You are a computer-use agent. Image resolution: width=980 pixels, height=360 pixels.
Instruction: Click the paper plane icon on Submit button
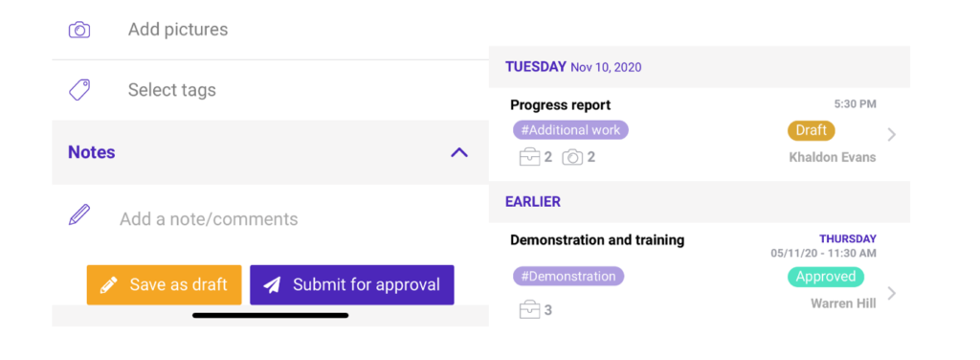pos(272,285)
